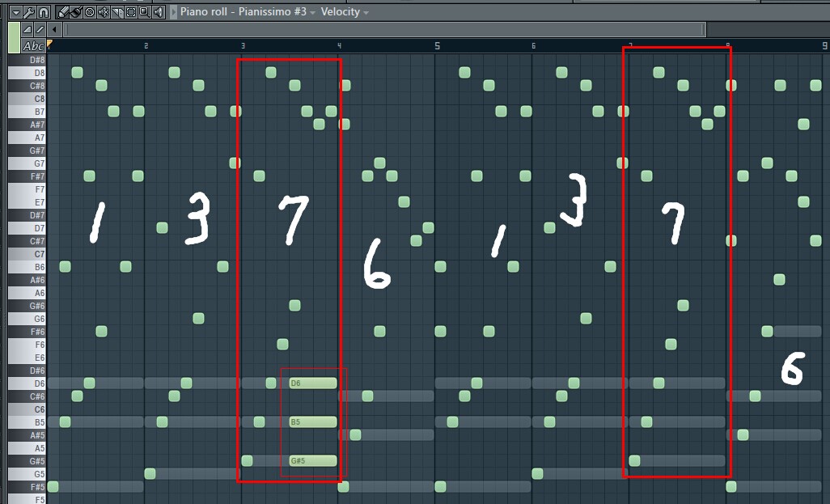The height and width of the screenshot is (504, 830).
Task: Select the highlighted note labeled G#5
Action: 313,460
